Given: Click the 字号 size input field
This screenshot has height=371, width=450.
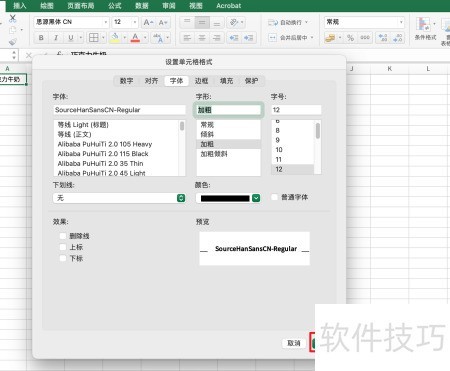Looking at the screenshot, I should (x=296, y=110).
